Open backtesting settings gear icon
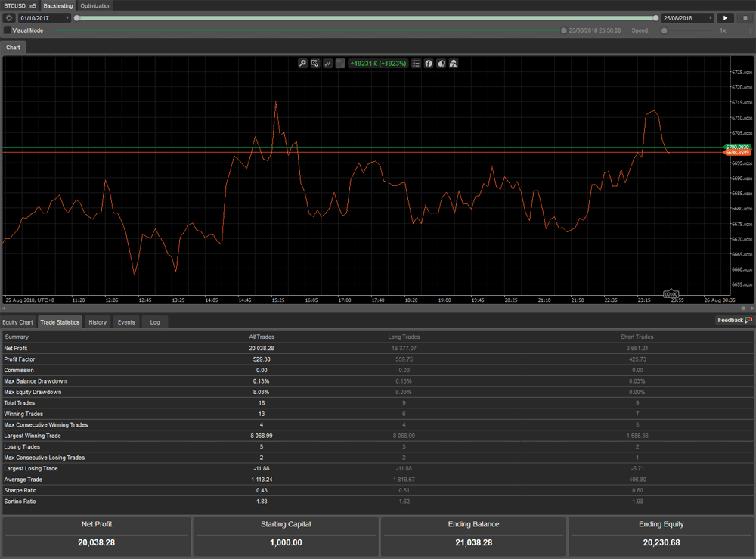756x559 pixels. pos(8,18)
